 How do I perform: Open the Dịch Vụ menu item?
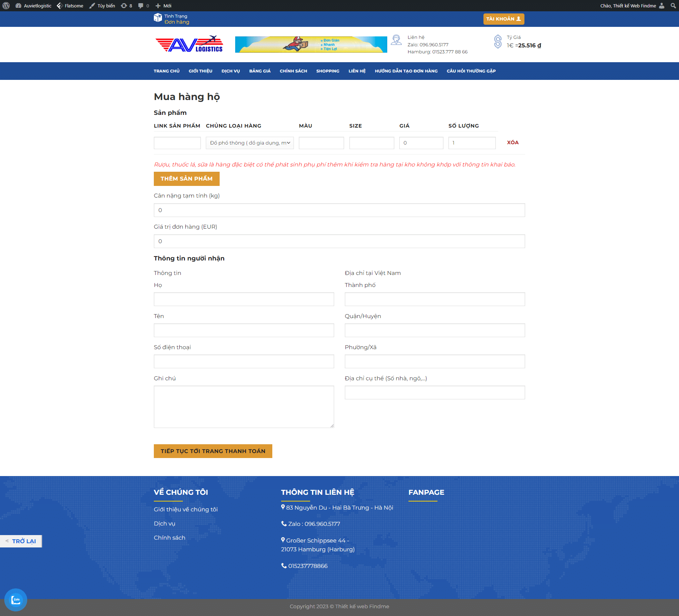[231, 71]
